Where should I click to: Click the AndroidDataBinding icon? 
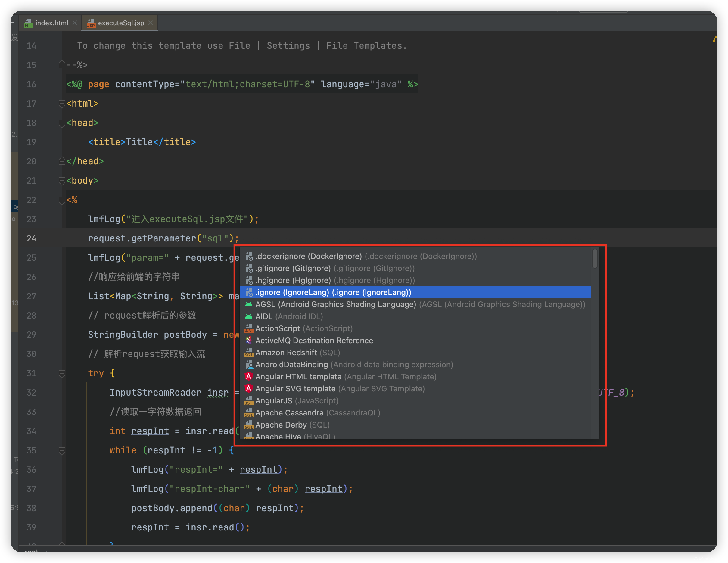[249, 364]
